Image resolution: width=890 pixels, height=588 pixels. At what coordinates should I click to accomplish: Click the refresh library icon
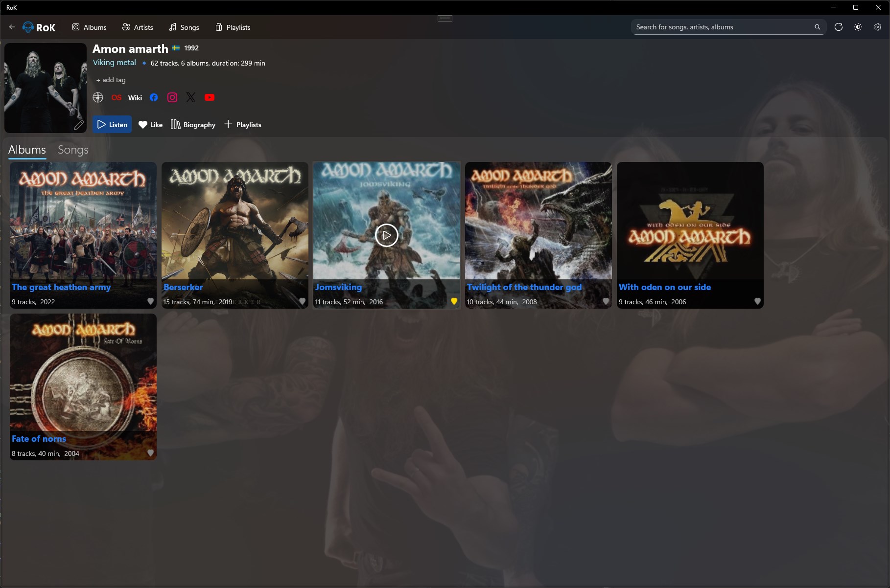[x=839, y=27]
